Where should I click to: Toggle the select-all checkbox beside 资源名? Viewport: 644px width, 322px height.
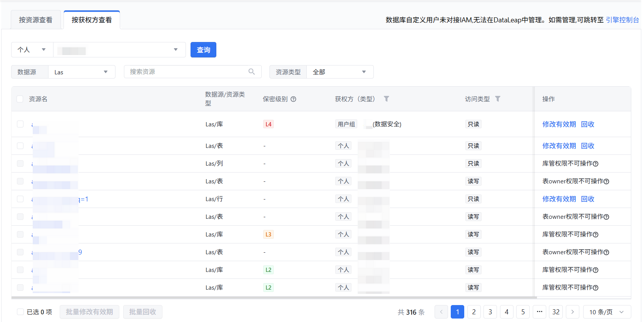(20, 99)
